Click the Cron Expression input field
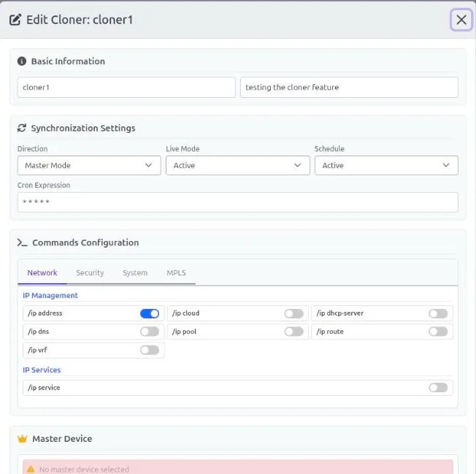The height and width of the screenshot is (474, 476). click(x=238, y=202)
